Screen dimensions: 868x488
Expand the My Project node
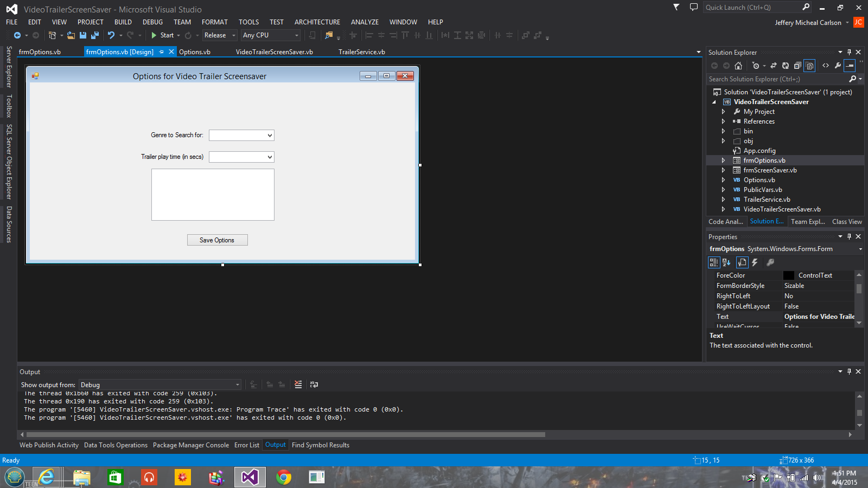click(x=723, y=112)
